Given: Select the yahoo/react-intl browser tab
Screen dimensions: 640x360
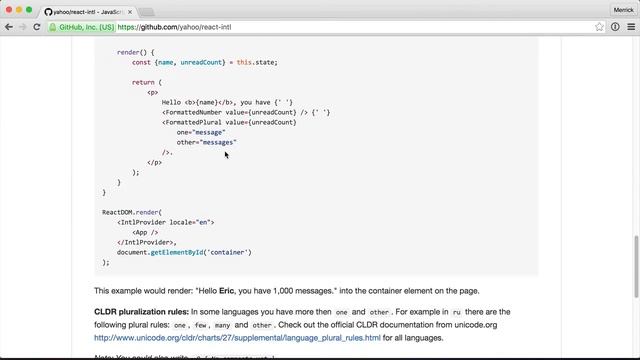Looking at the screenshot, I should (x=88, y=12).
